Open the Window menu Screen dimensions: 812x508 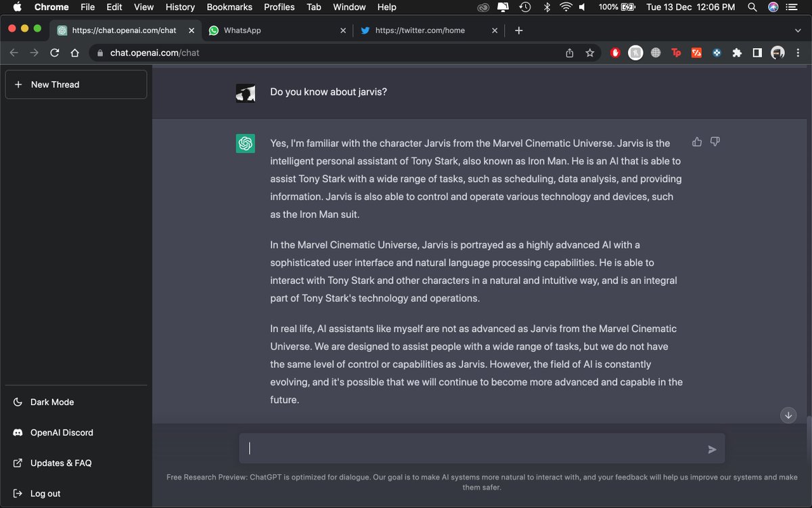tap(350, 7)
